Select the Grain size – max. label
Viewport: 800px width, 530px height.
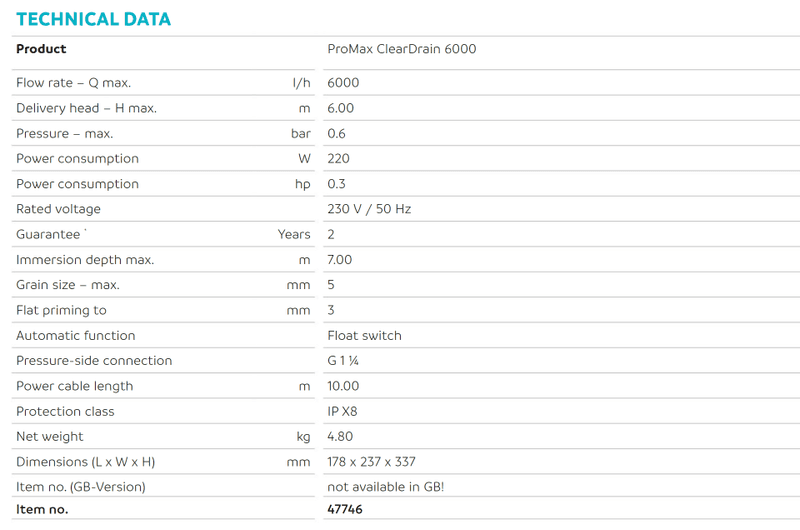click(67, 285)
